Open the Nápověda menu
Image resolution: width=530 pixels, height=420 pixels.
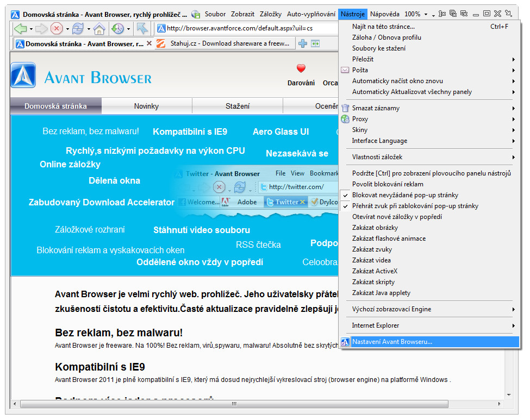tap(385, 14)
